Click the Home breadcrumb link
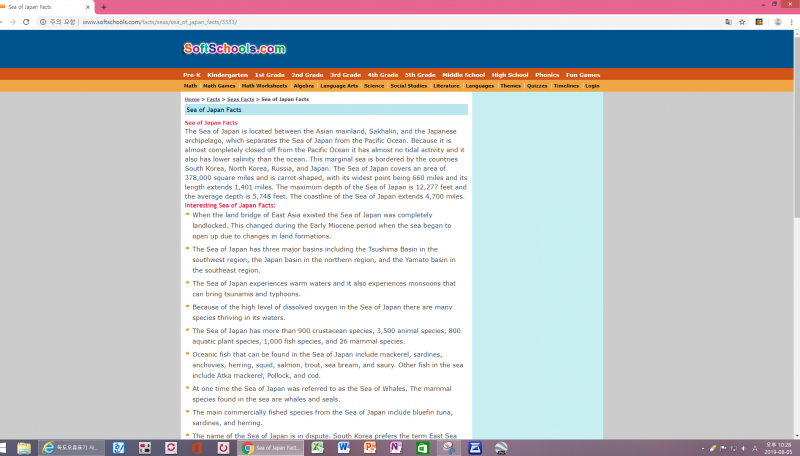 191,99
